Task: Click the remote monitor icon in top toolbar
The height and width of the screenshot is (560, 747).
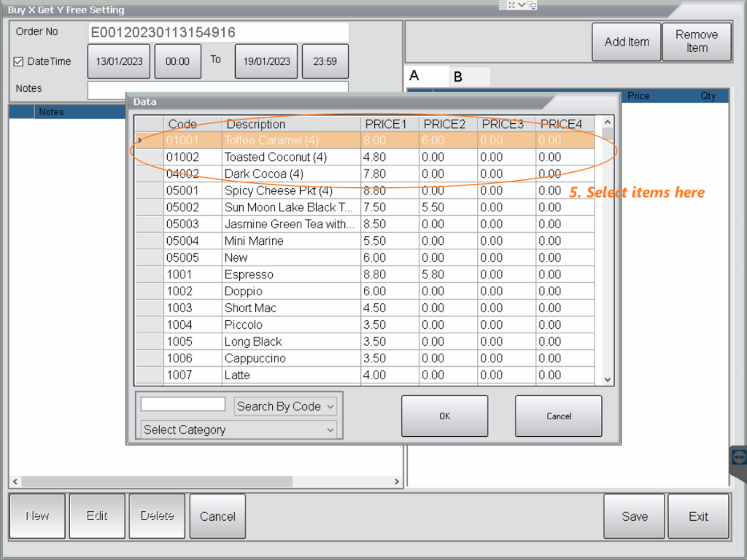Action: pos(532,5)
